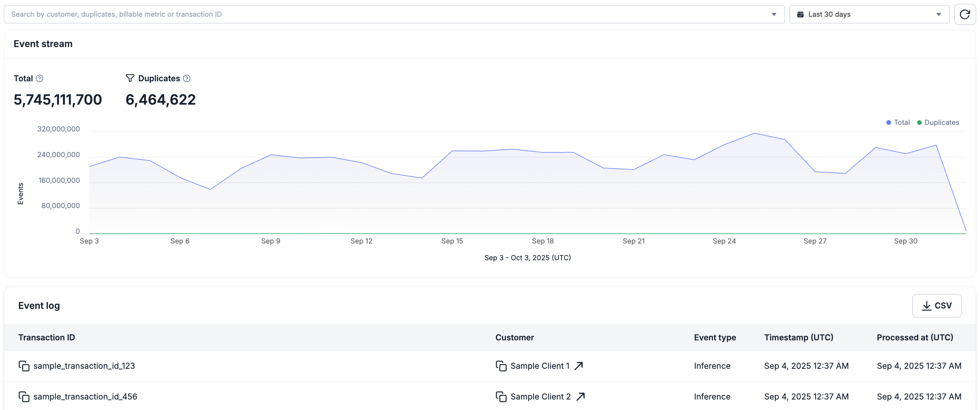Click the calendar icon in date selector
This screenshot has width=980, height=410.
tap(800, 14)
